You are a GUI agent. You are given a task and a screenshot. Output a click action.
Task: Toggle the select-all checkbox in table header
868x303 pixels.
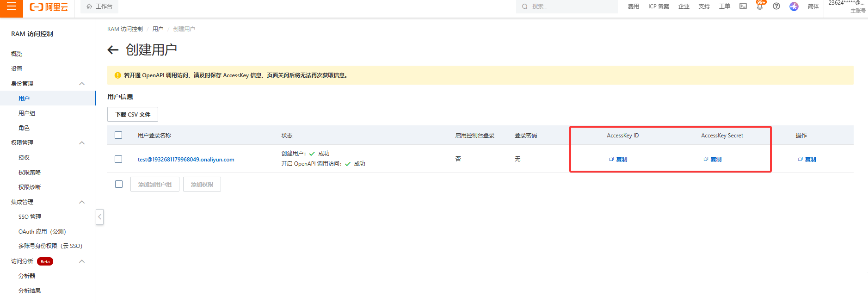tap(118, 135)
